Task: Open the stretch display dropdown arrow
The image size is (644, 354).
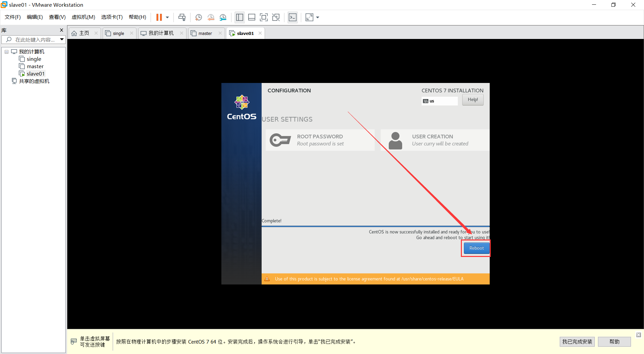Action: coord(318,17)
